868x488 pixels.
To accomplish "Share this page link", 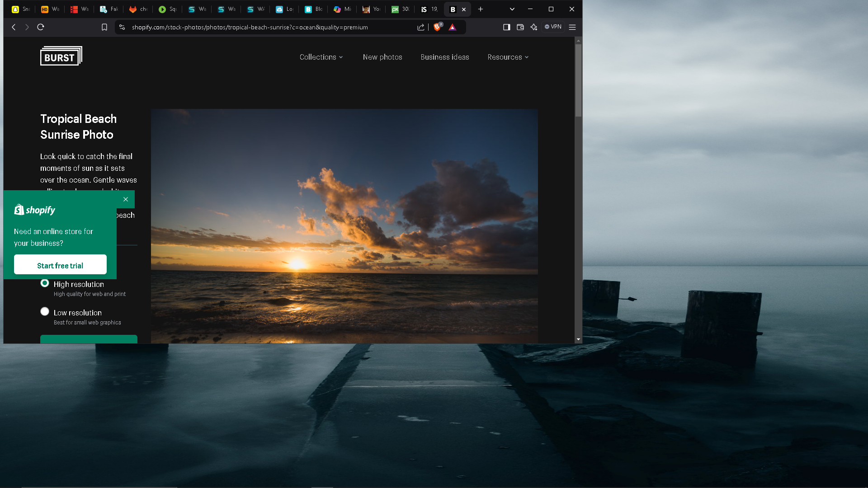I will [x=421, y=27].
